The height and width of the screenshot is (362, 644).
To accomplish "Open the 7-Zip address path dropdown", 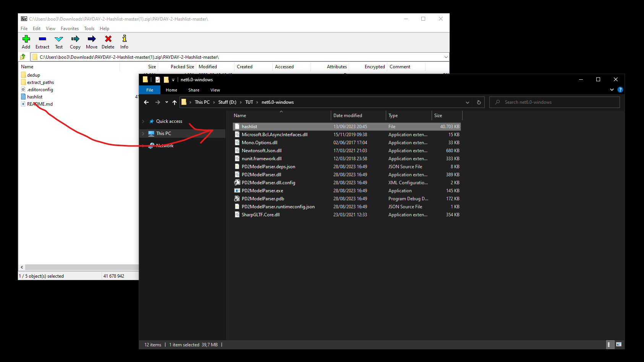I will tap(446, 57).
